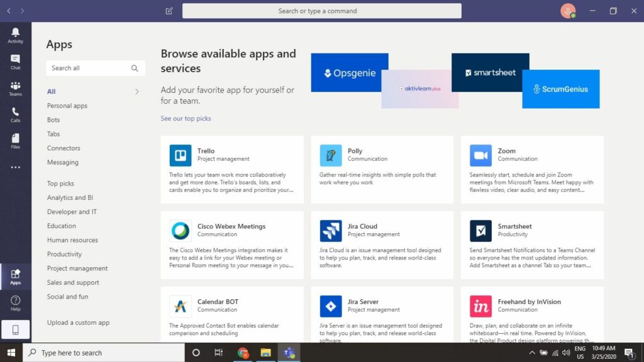
Task: Click the search magnifier icon in Apps
Action: [x=135, y=68]
